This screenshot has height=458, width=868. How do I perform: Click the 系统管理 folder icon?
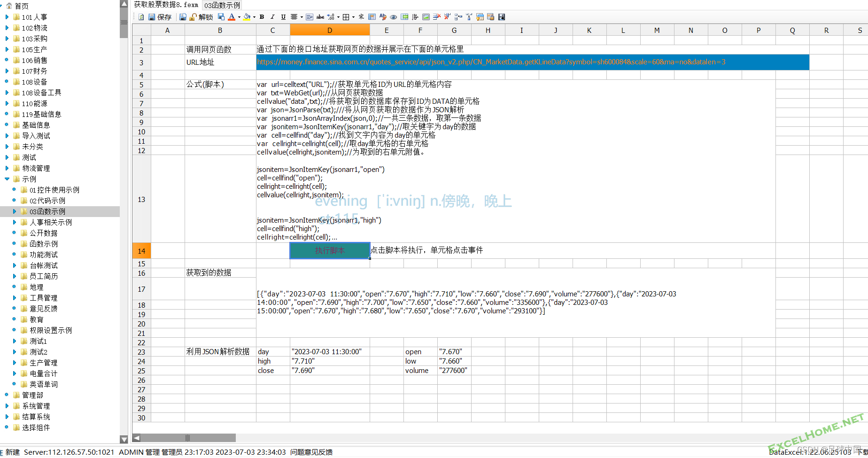tap(16, 406)
